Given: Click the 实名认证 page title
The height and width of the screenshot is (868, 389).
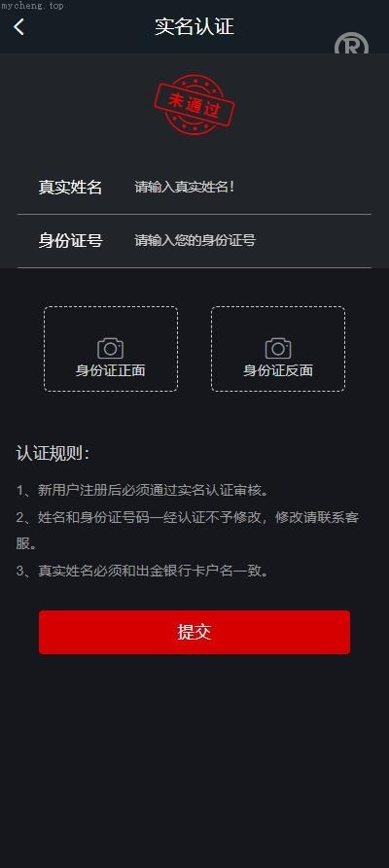Looking at the screenshot, I should pos(194,26).
